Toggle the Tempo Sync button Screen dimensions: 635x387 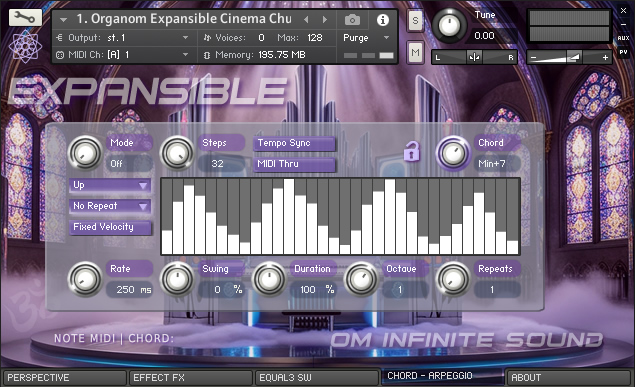pyautogui.click(x=294, y=143)
